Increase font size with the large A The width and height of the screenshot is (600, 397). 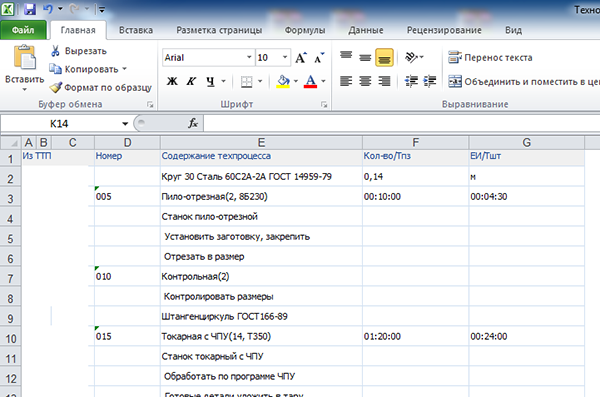pos(301,57)
